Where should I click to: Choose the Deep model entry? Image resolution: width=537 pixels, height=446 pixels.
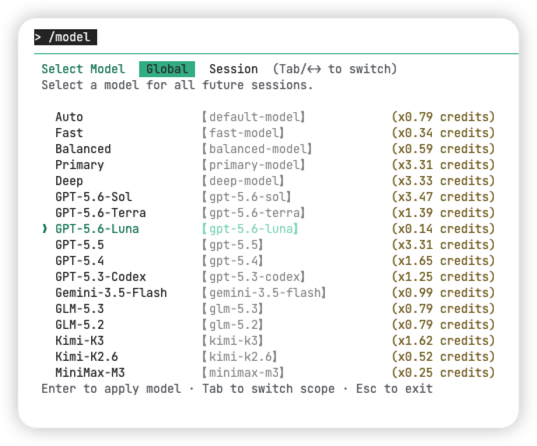click(x=268, y=181)
